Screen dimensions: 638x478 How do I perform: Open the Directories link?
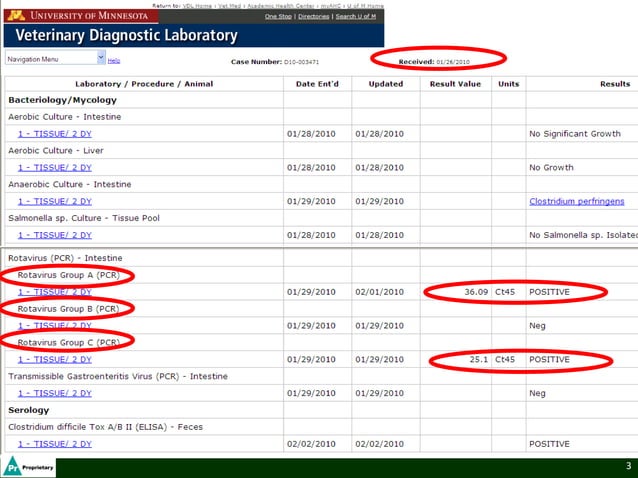pyautogui.click(x=314, y=17)
